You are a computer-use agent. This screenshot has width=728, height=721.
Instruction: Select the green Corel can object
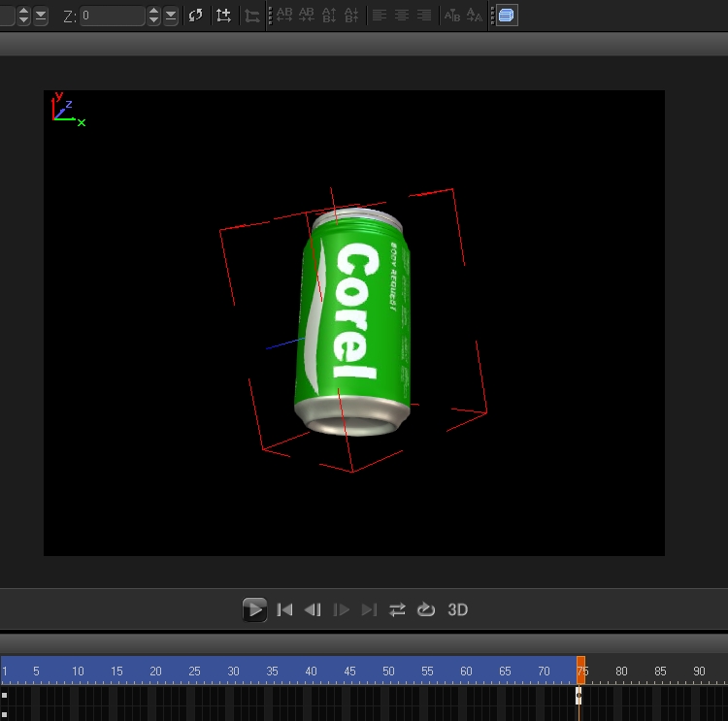pyautogui.click(x=352, y=322)
